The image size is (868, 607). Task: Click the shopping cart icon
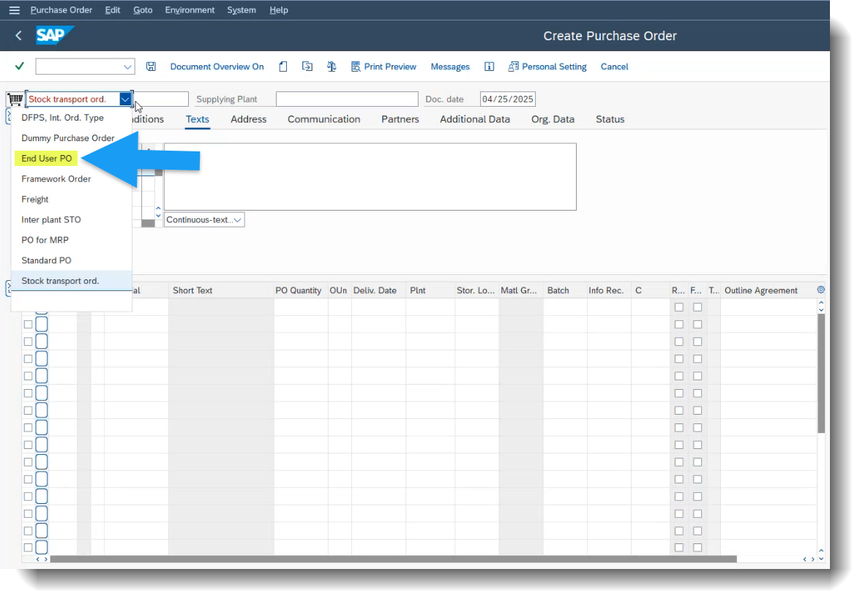(x=15, y=99)
